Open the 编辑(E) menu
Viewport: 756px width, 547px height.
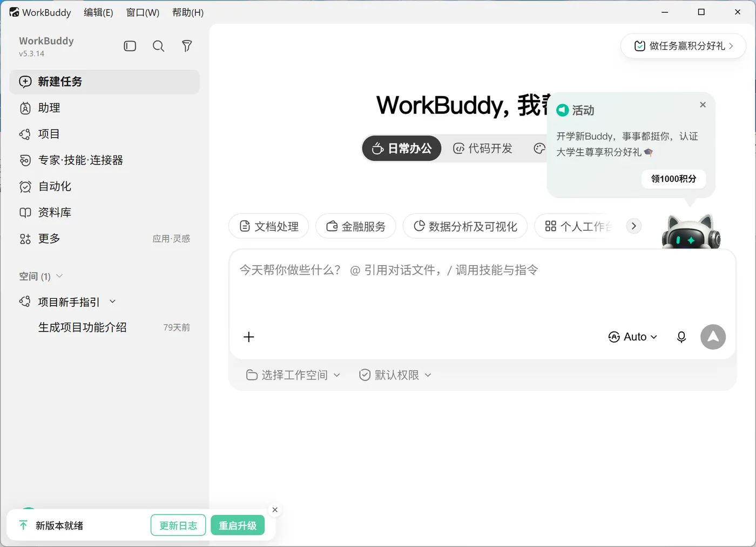[x=98, y=12]
